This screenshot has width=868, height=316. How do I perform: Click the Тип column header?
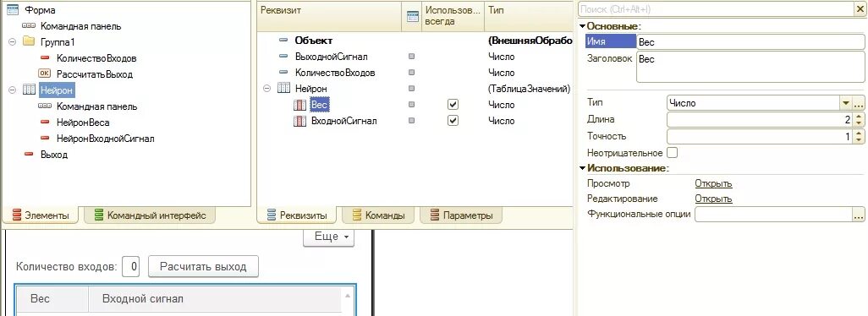point(529,16)
